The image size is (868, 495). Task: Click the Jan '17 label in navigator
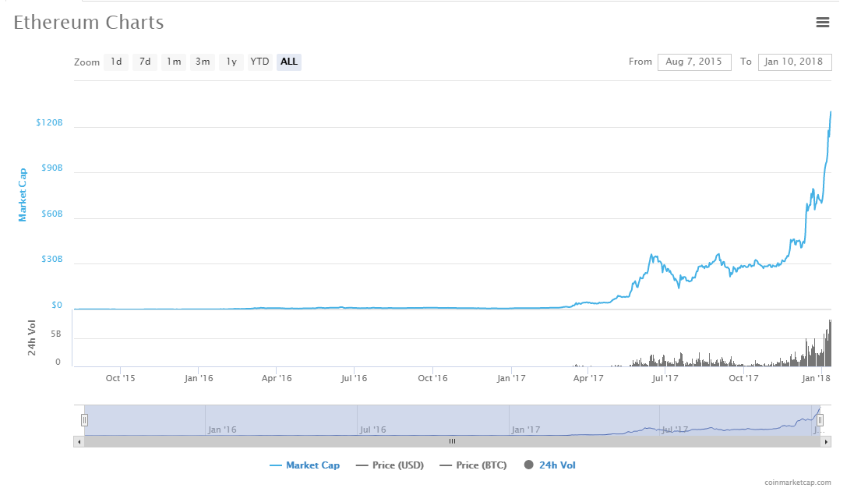[525, 430]
